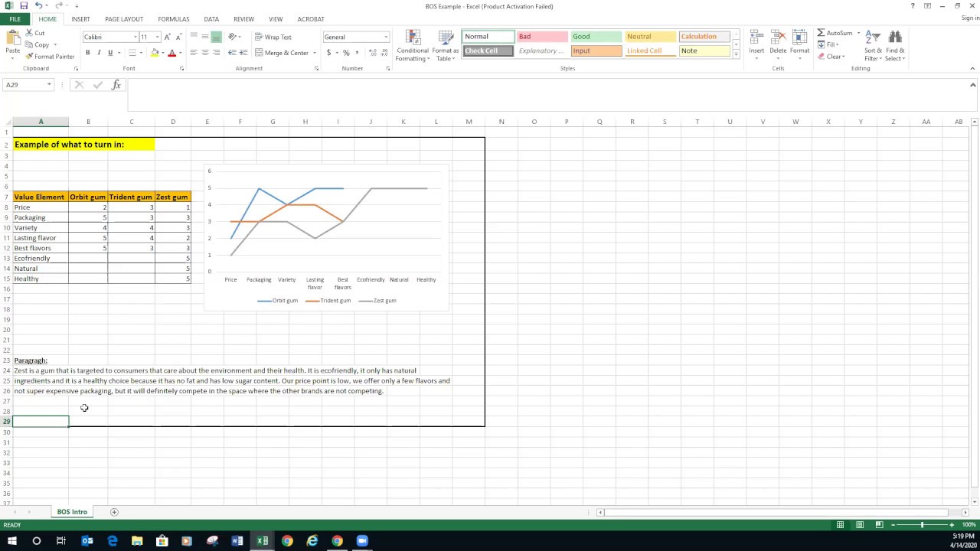Switch to the DATA ribbon tab
The height and width of the screenshot is (551, 980).
[x=211, y=19]
